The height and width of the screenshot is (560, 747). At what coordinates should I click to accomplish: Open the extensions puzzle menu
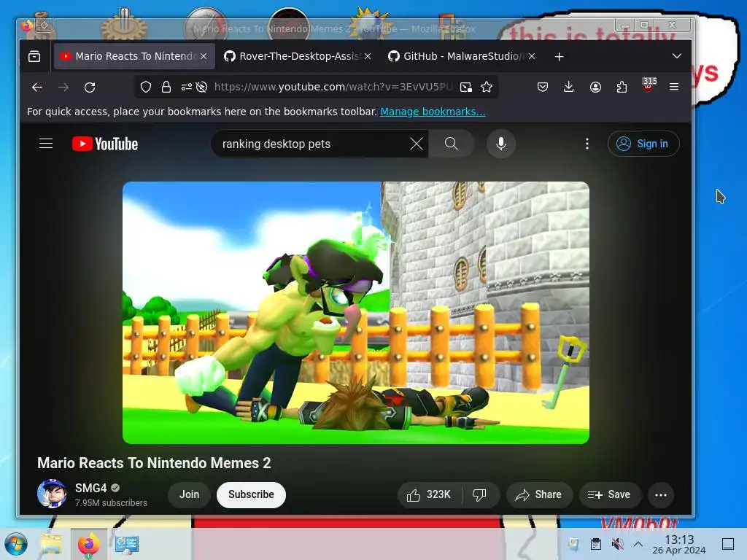(622, 87)
